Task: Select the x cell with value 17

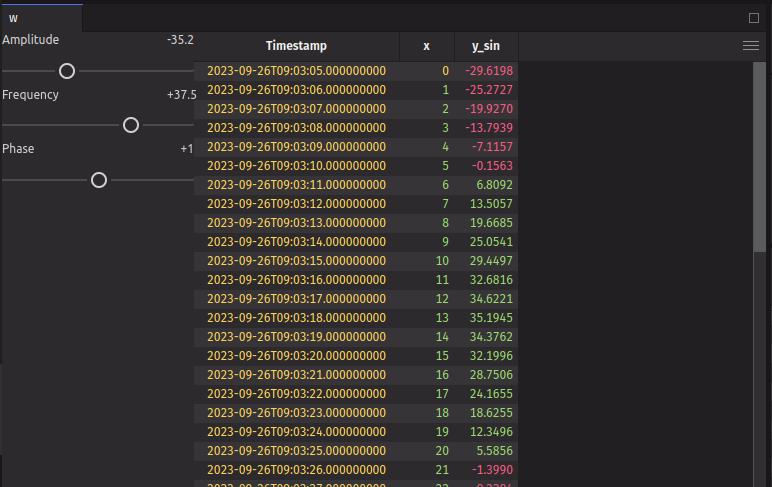Action: coord(442,394)
